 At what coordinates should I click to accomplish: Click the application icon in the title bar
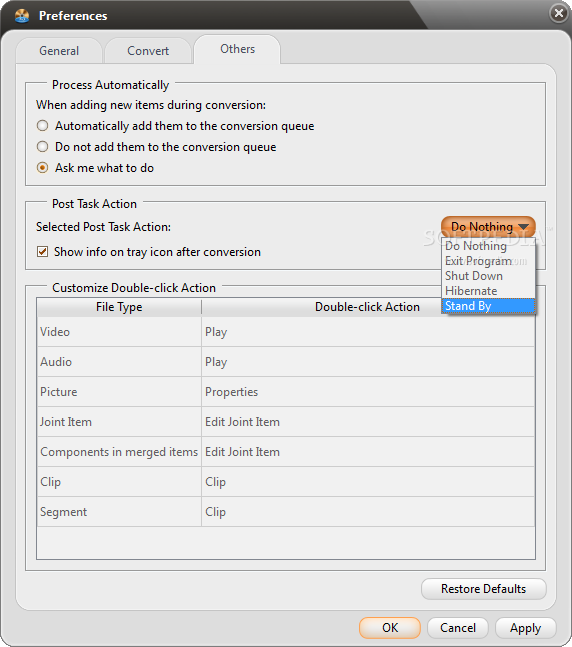pyautogui.click(x=21, y=15)
